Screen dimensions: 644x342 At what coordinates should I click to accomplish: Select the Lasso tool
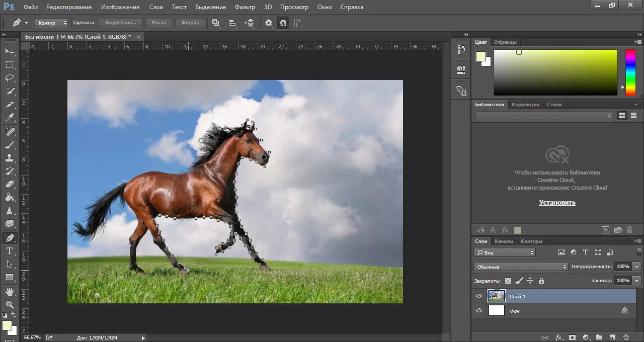coord(10,78)
